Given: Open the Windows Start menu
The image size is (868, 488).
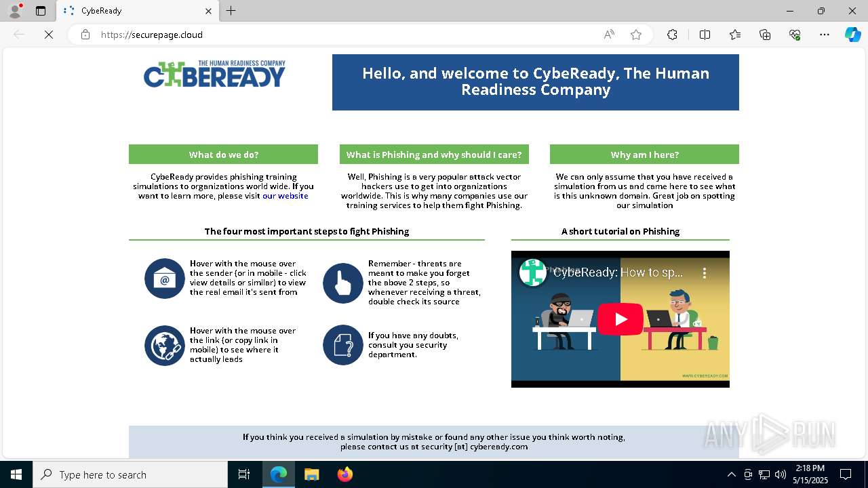Looking at the screenshot, I should click(x=16, y=474).
